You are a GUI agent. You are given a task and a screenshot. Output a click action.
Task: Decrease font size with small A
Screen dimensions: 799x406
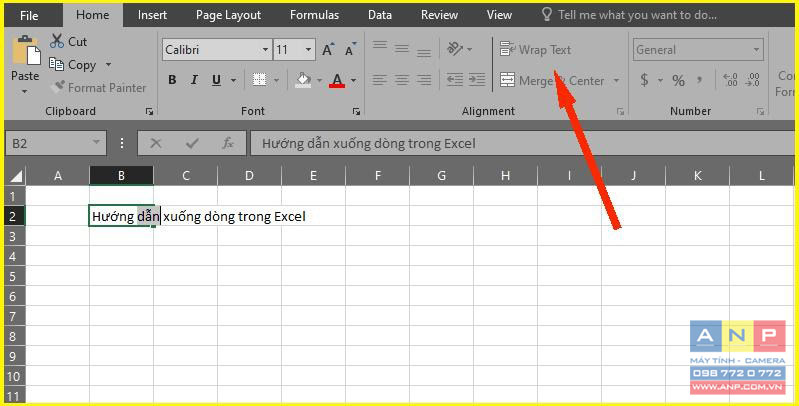[x=350, y=49]
